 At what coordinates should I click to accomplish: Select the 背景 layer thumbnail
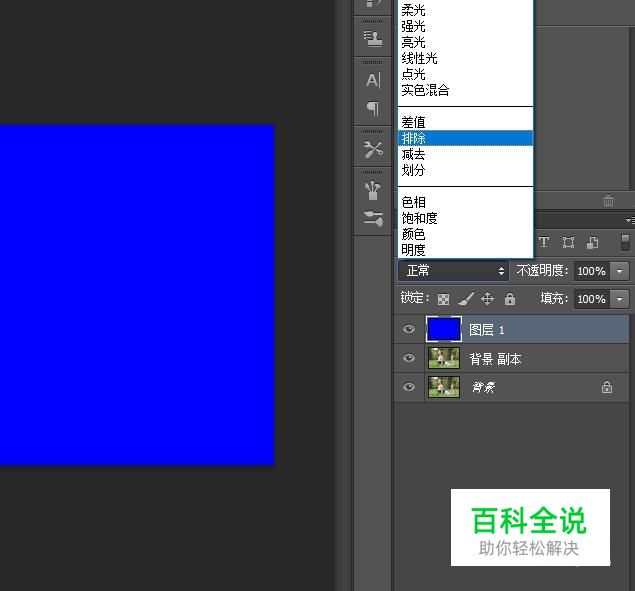click(x=444, y=387)
